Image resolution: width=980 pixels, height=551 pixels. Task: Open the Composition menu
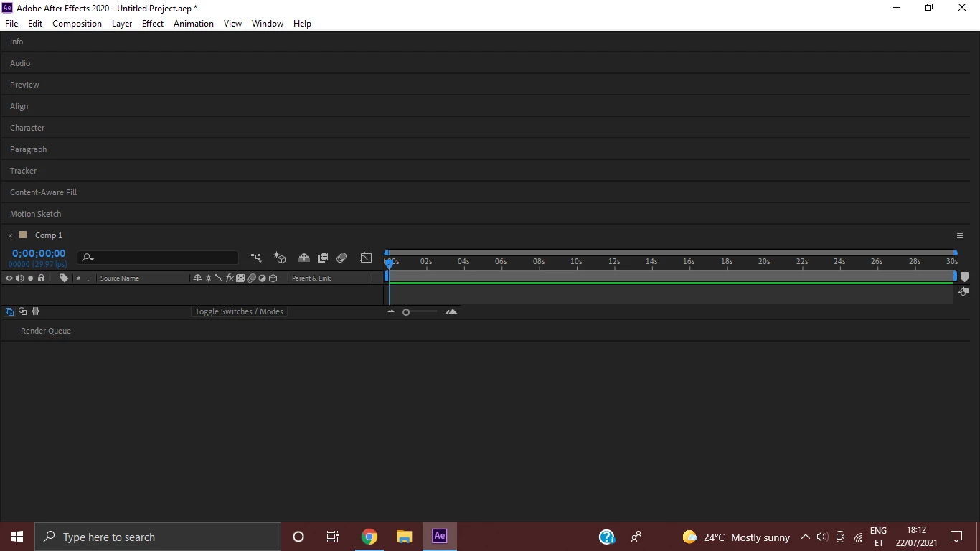[77, 24]
